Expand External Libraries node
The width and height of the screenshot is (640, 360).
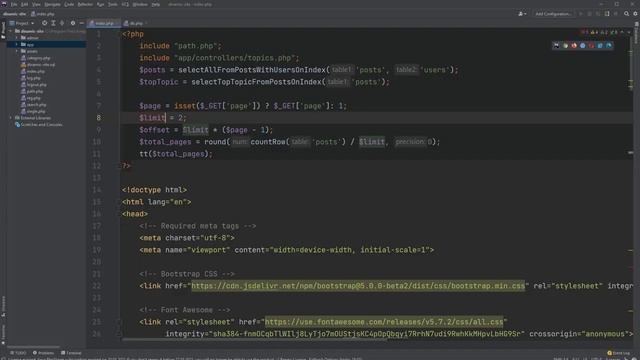tap(11, 118)
